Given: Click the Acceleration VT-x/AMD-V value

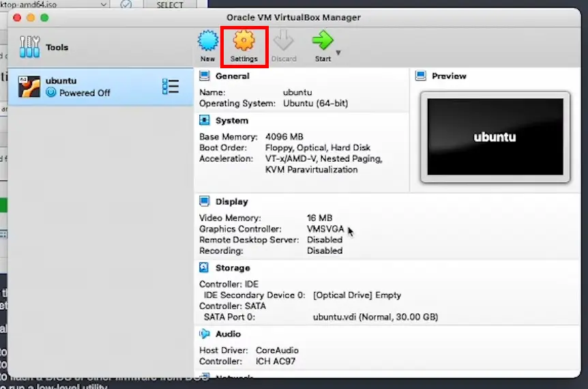Looking at the screenshot, I should pos(323,159).
